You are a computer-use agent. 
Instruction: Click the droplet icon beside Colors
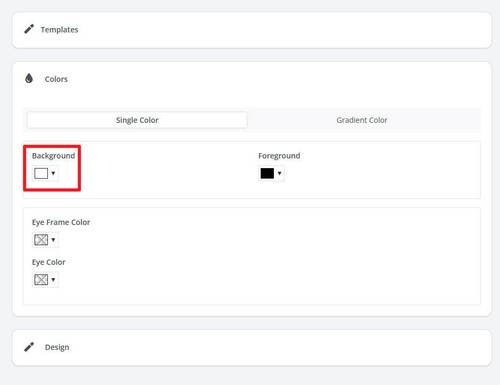point(29,78)
